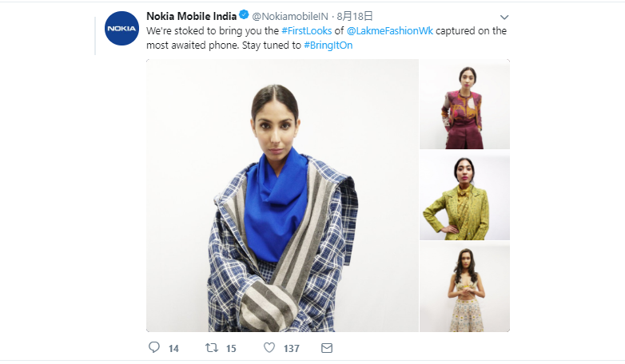625x364 pixels.
Task: Open the large photo with blue scarf
Action: 282,195
